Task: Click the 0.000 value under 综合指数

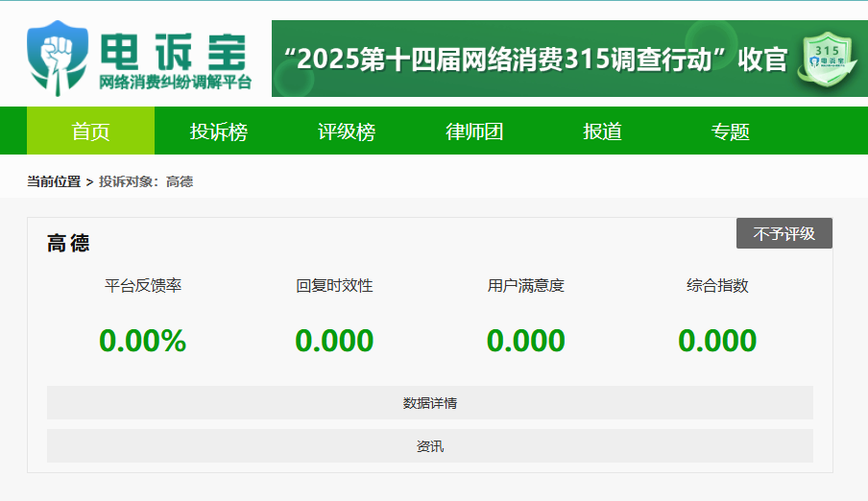Action: (717, 340)
